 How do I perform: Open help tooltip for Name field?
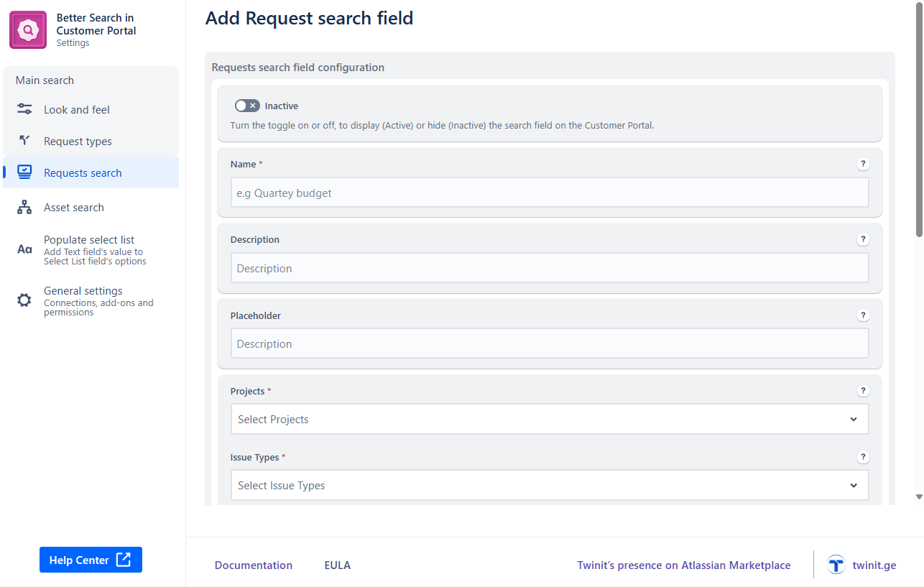[863, 164]
